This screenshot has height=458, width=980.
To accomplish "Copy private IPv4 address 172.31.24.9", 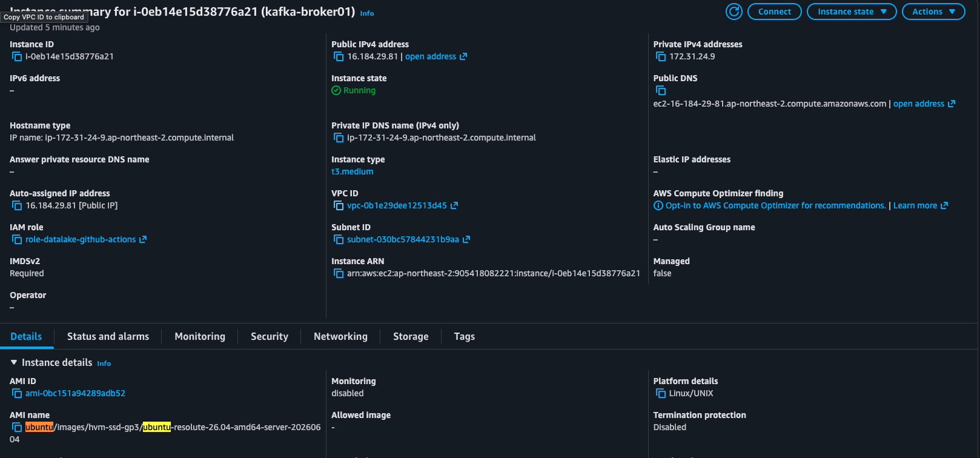I will click(x=661, y=56).
